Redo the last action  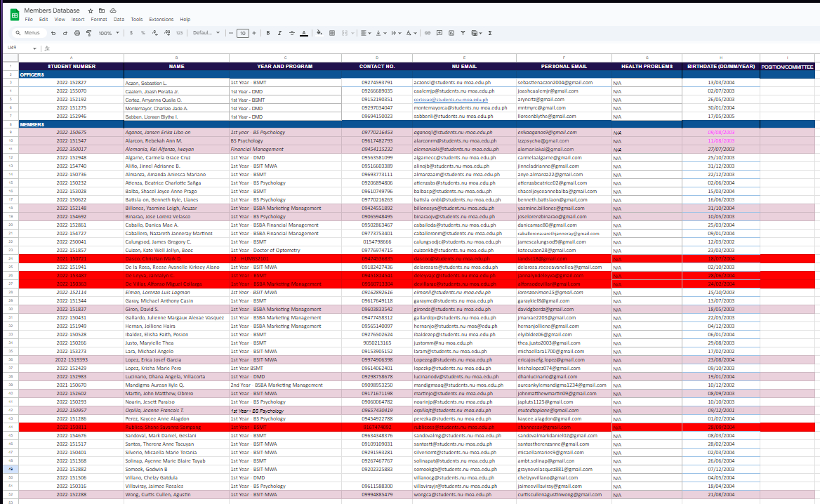[65, 33]
